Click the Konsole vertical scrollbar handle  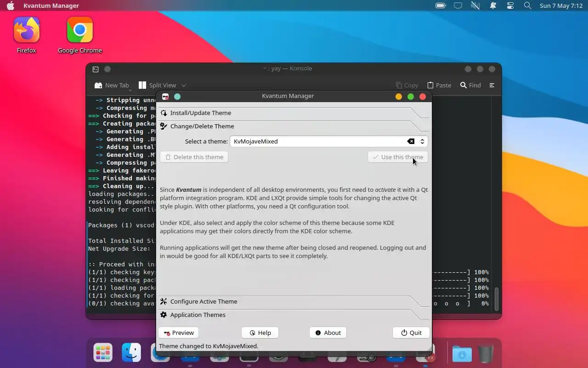click(496, 299)
